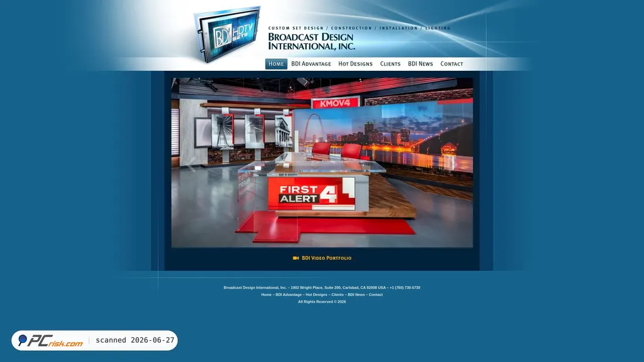Viewport: 644px width, 362px height.
Task: Open the Contact menu item
Action: pos(452,64)
